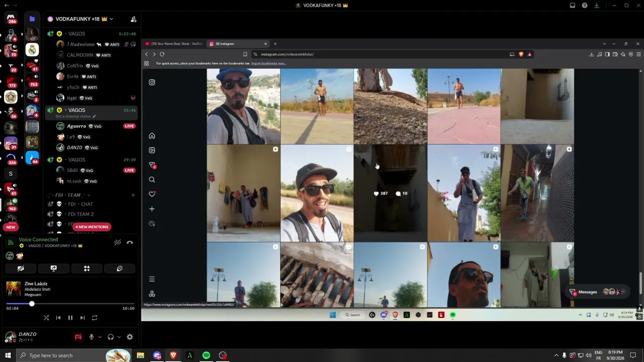Toggle noise suppression icon in voice panel

coord(117,242)
